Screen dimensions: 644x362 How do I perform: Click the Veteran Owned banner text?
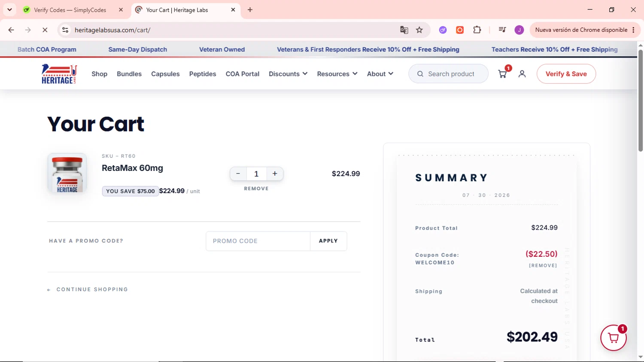[222, 49]
